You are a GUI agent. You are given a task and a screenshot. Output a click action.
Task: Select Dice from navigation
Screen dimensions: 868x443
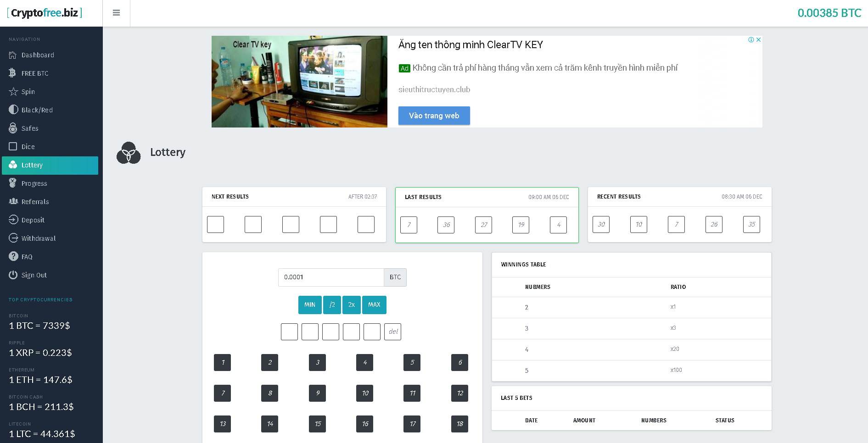pos(28,147)
